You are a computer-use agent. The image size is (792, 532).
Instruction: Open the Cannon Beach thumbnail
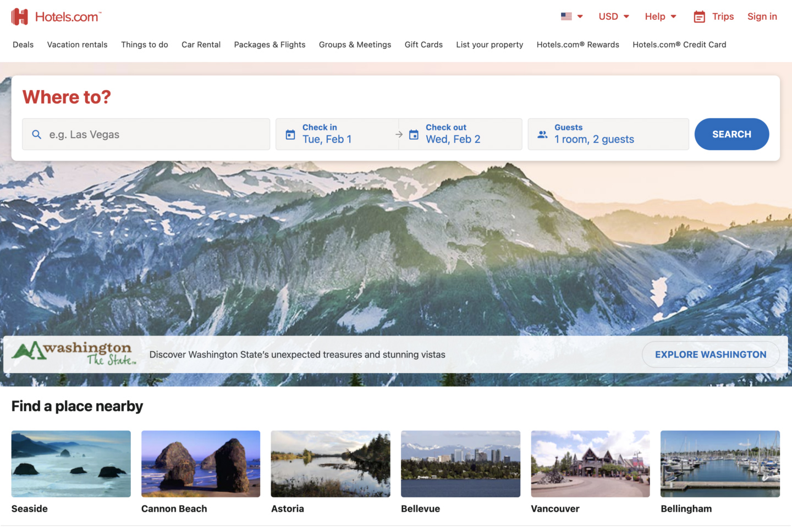pos(200,464)
